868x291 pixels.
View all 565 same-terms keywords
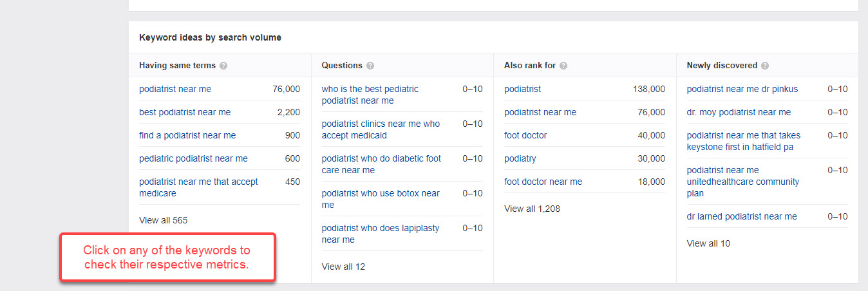click(164, 220)
